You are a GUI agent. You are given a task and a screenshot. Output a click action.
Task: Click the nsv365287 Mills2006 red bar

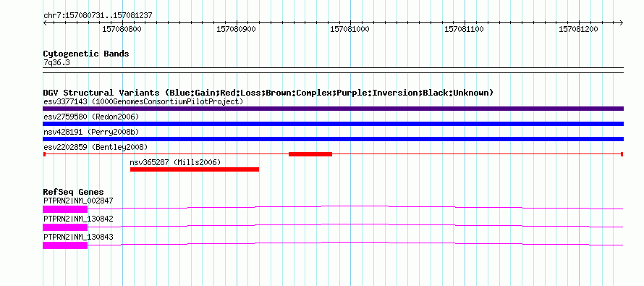(195, 169)
